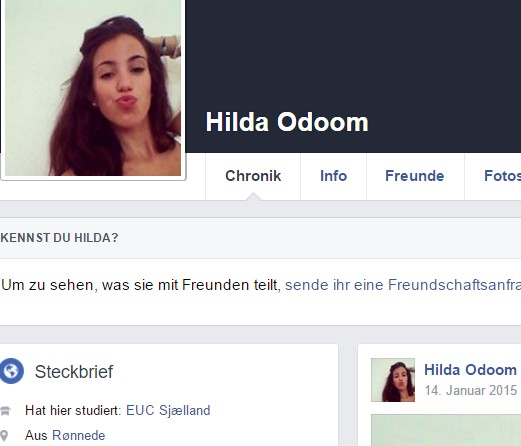Click the education icon beside 'Hat hier studiert'
Image resolution: width=521 pixels, height=446 pixels.
(5, 411)
